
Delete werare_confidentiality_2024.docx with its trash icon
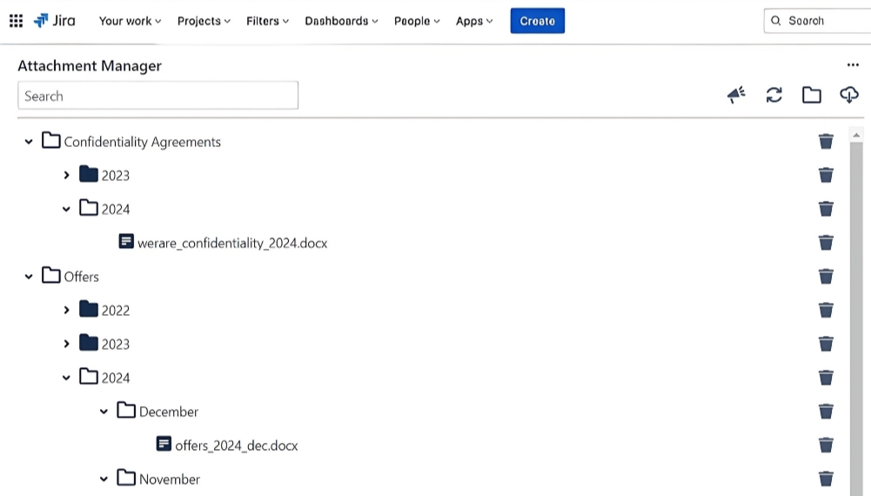click(x=826, y=243)
